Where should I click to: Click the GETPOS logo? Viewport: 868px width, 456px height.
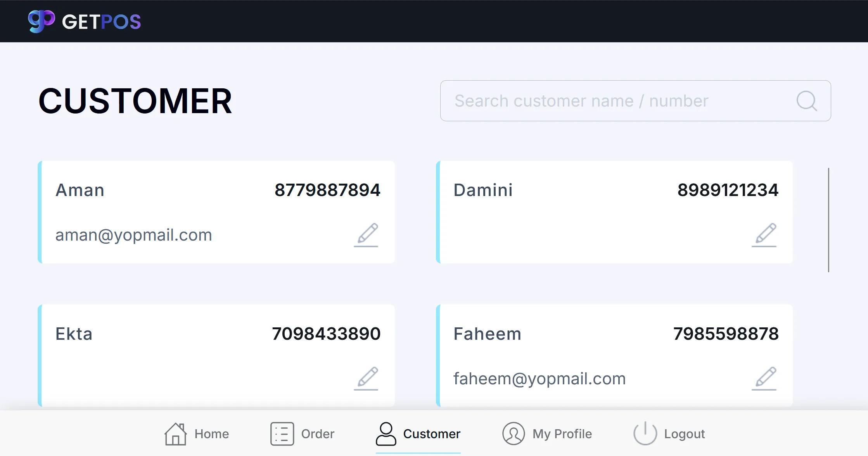point(85,21)
